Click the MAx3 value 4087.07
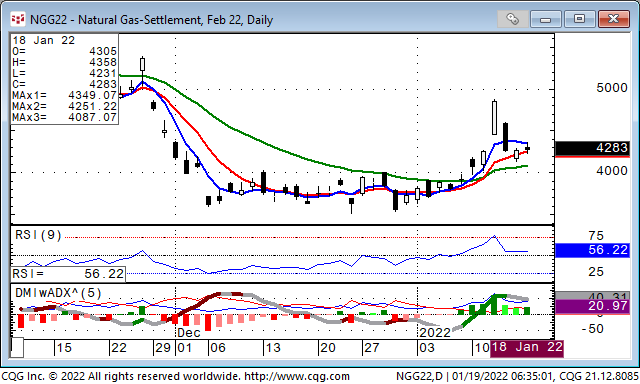640x384 pixels. pyautogui.click(x=93, y=117)
